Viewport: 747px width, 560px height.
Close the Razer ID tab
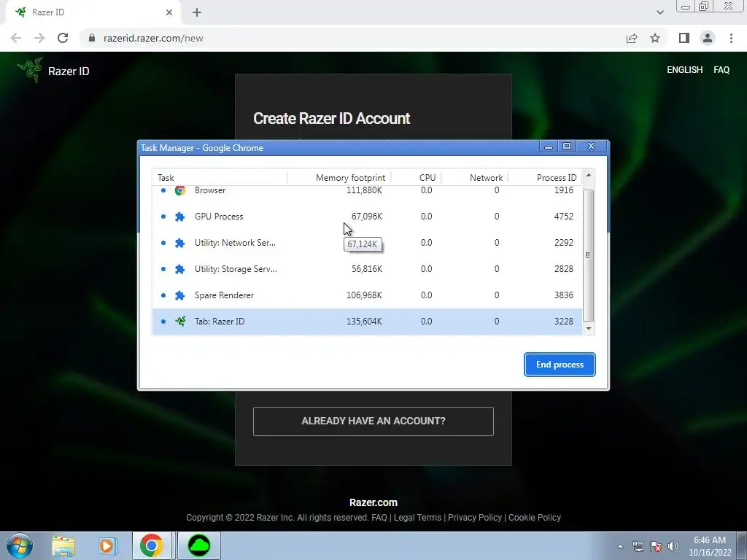pos(169,12)
